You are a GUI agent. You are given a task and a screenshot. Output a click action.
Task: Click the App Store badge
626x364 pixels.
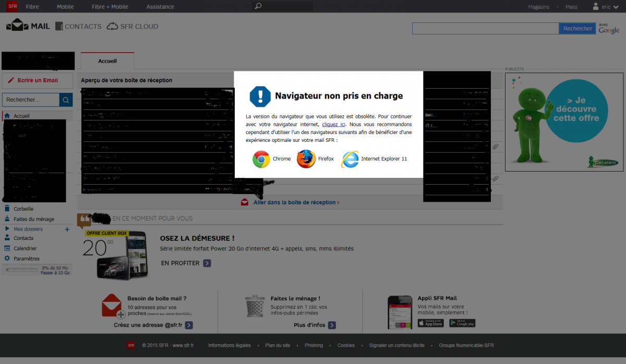point(430,323)
